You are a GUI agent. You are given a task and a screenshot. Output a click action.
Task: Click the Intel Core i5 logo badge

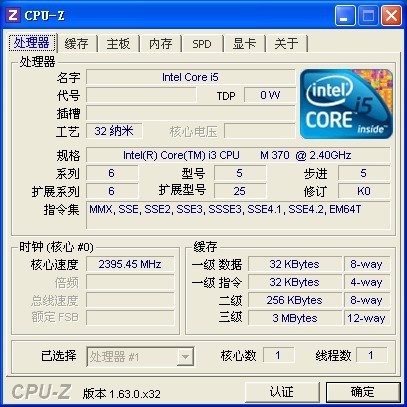[x=346, y=104]
